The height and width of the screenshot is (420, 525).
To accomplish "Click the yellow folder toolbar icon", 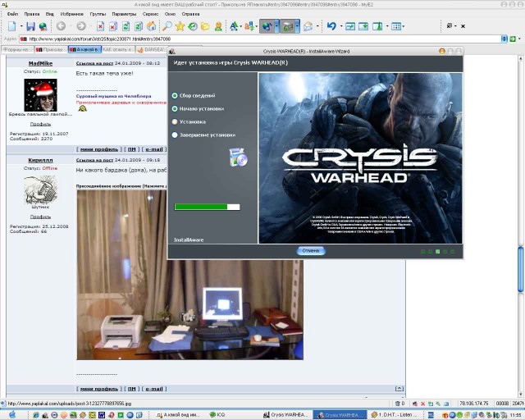I will [x=205, y=26].
